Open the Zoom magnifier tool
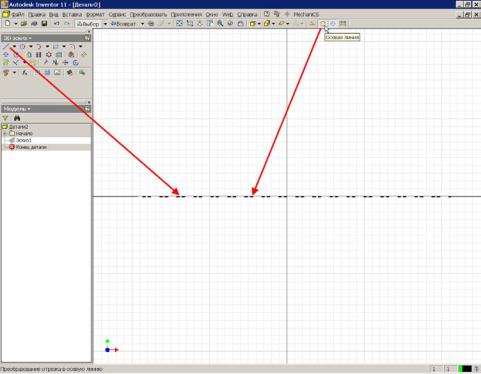481x374 pixels. 220,23
